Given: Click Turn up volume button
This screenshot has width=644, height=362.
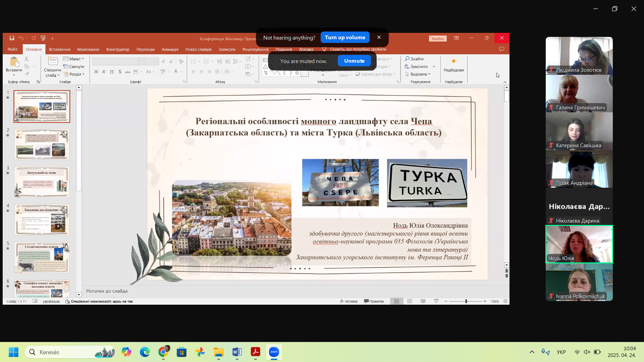Looking at the screenshot, I should [x=345, y=38].
